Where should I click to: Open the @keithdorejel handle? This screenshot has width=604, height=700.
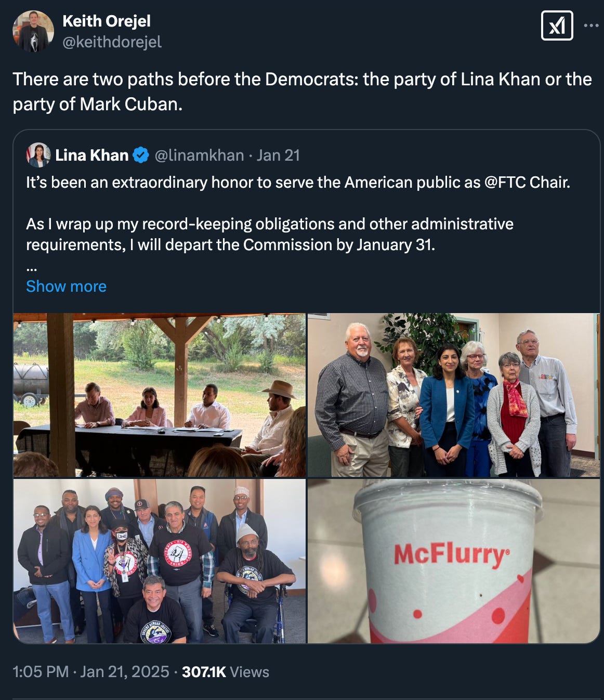pyautogui.click(x=112, y=42)
